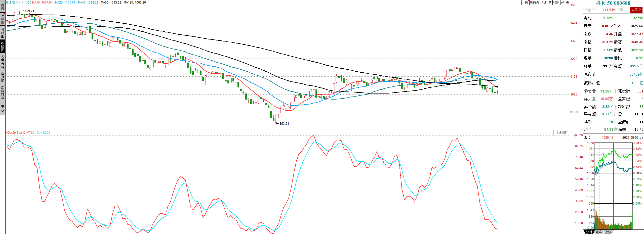Click the KDJ(20,3,3) indicator label
The height and width of the screenshot is (234, 644).
click(x=14, y=133)
